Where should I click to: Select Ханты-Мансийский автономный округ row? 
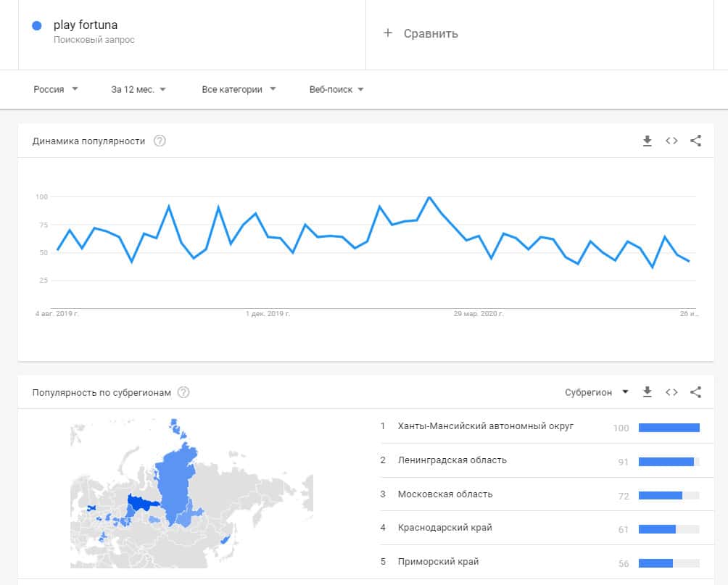tap(539, 426)
